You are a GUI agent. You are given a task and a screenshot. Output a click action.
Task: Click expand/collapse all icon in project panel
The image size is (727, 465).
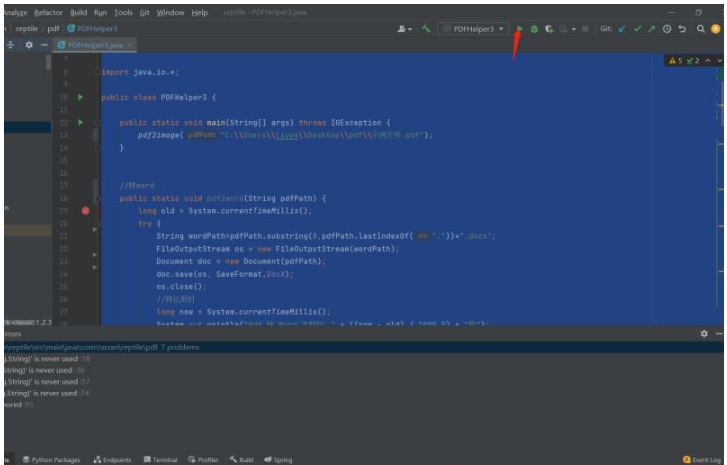click(x=10, y=45)
